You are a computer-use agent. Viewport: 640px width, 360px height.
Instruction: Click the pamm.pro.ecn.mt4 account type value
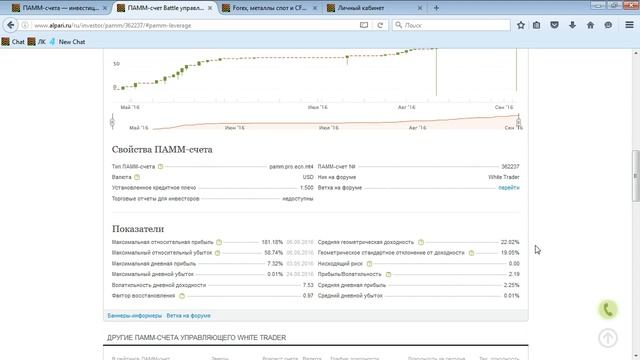point(291,167)
